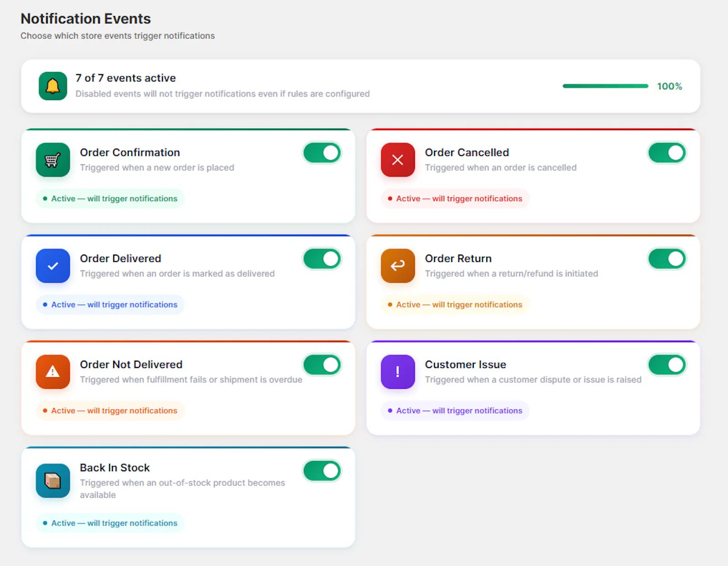The height and width of the screenshot is (566, 728).
Task: Turn off the Customer Issue toggle
Action: tap(667, 365)
